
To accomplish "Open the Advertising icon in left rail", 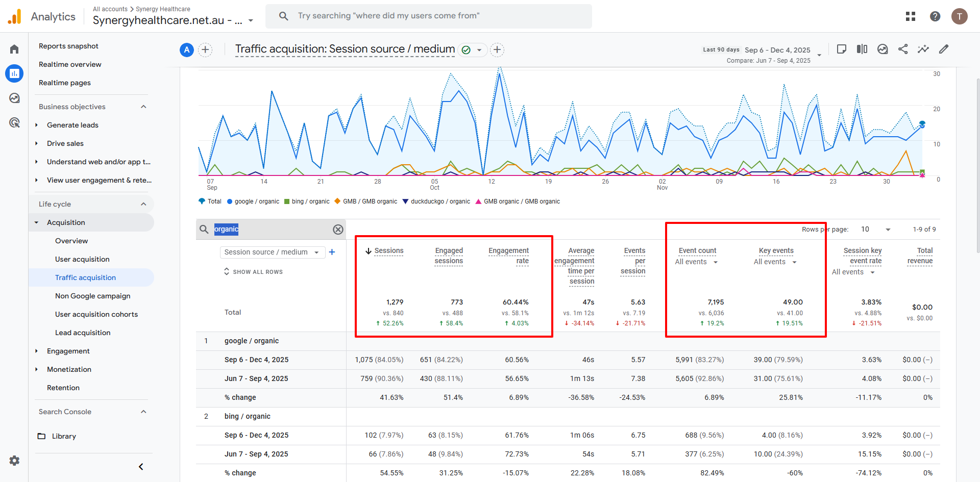I will click(x=14, y=122).
